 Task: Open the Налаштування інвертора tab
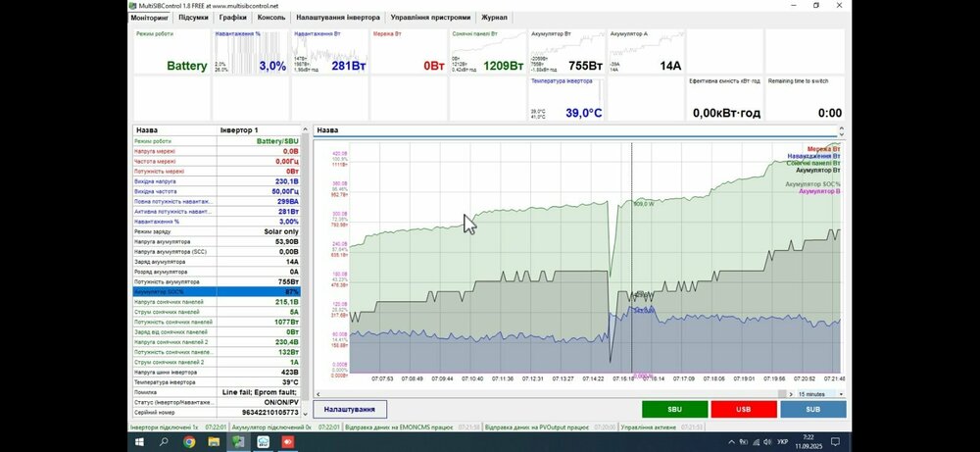[x=337, y=18]
